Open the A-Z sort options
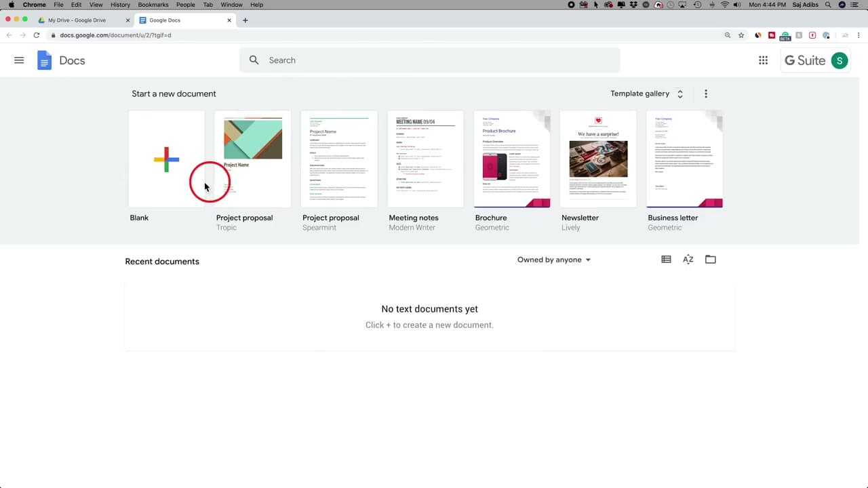Image resolution: width=868 pixels, height=488 pixels. coord(688,260)
